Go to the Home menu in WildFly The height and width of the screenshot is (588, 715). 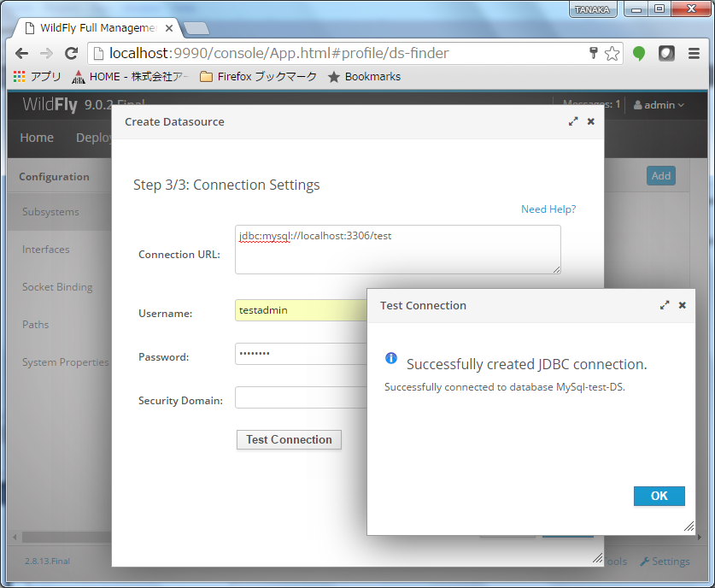pos(37,138)
